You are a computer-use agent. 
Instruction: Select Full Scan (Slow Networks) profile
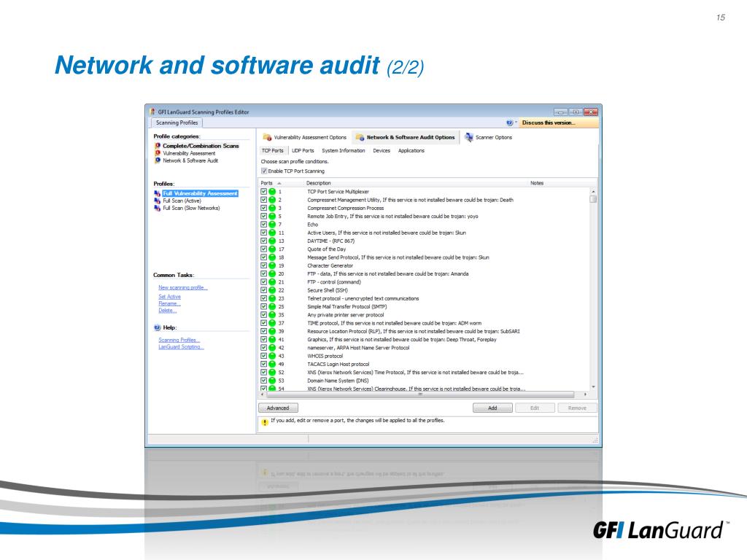click(192, 208)
